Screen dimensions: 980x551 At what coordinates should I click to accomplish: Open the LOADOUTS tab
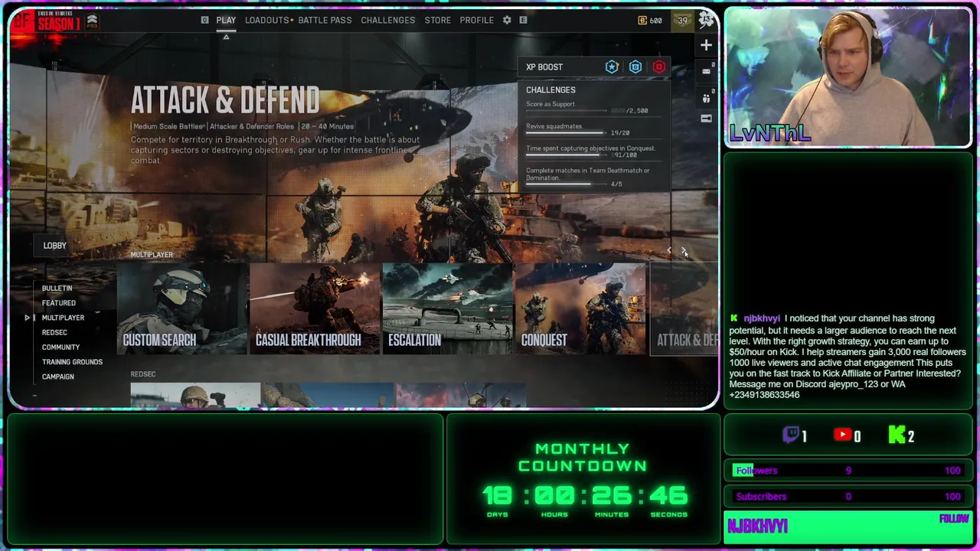[x=267, y=20]
